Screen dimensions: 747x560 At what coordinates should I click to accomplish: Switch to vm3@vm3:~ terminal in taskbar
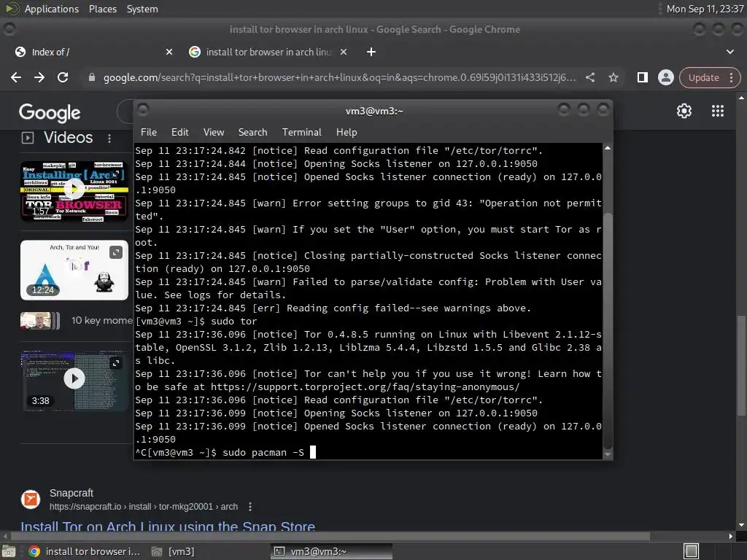332,551
